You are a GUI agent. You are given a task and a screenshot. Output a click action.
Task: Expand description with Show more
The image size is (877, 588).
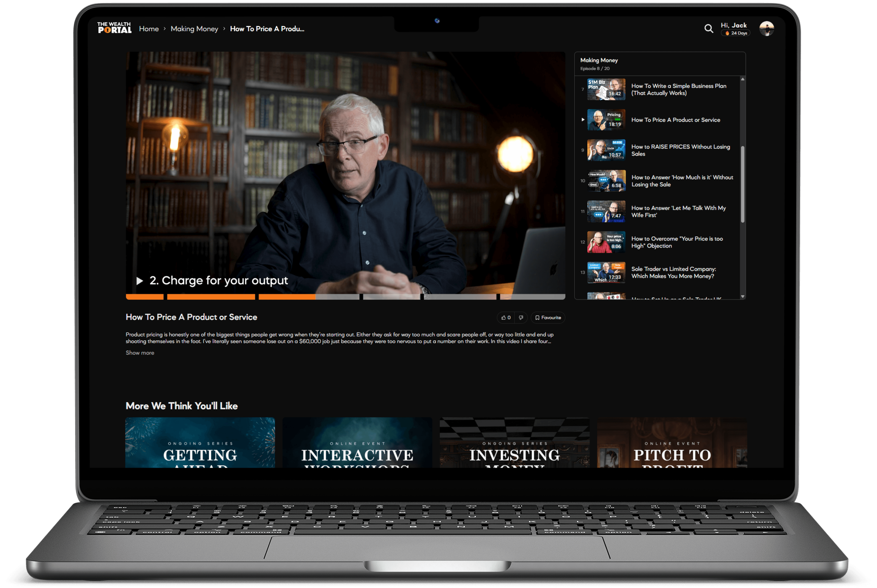pyautogui.click(x=140, y=353)
